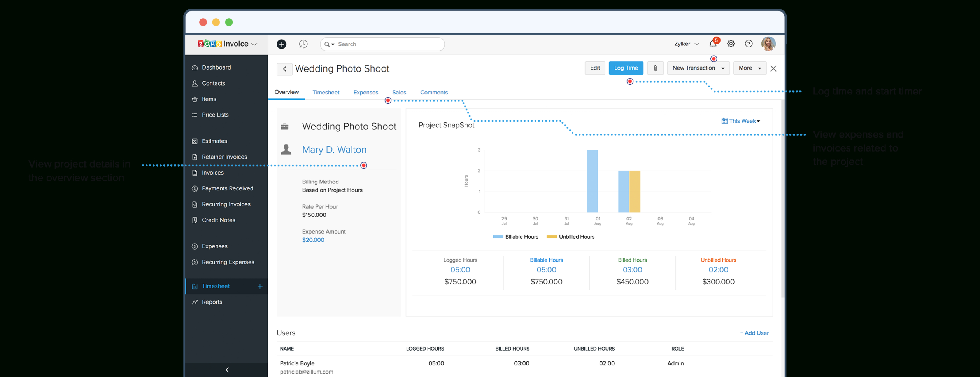This screenshot has width=980, height=377.
Task: Switch to the Expenses tab
Action: click(365, 92)
